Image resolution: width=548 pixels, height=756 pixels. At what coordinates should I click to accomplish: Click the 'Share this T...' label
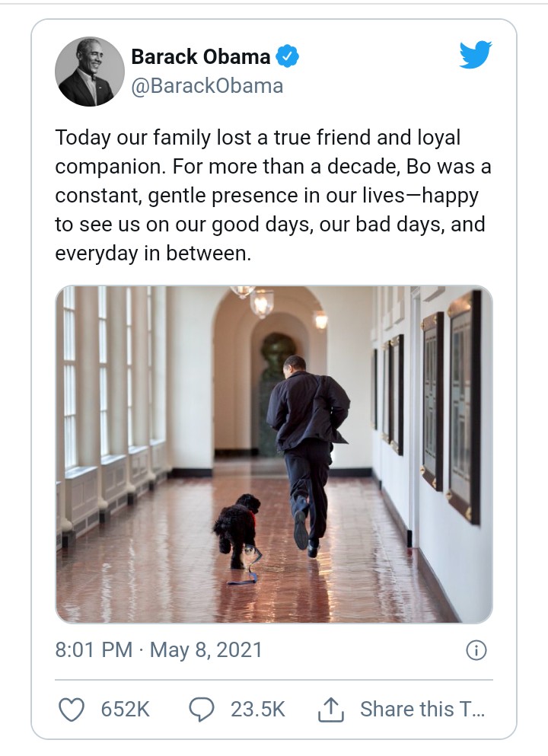coord(422,709)
